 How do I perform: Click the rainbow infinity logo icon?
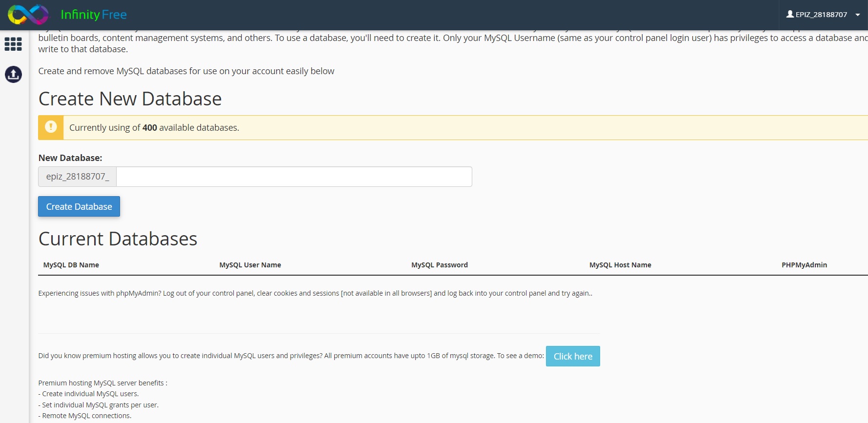point(28,15)
